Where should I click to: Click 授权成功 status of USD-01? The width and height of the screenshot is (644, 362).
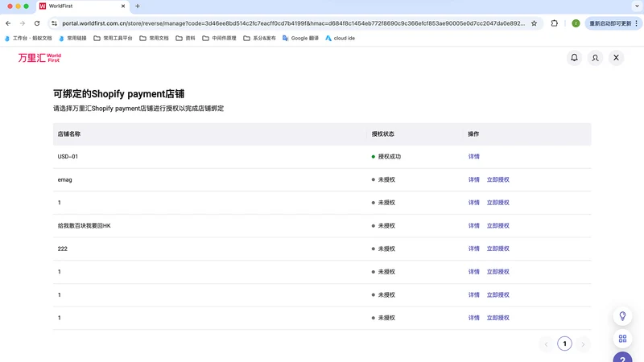tap(386, 156)
